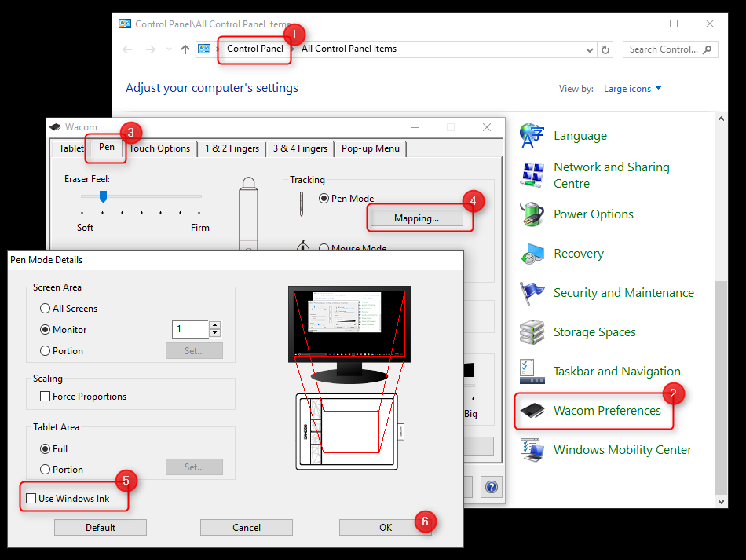Click the help question mark button in Wacom window

click(492, 487)
